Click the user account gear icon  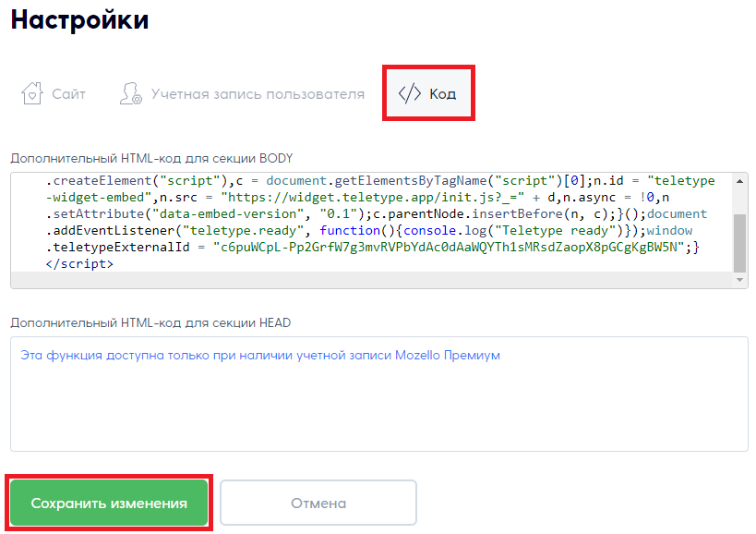click(x=131, y=93)
